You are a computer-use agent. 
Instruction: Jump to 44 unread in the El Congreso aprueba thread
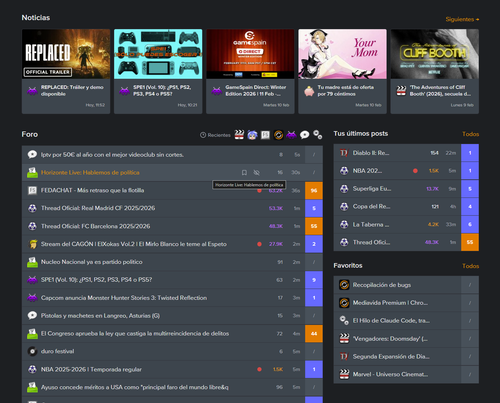coord(314,334)
